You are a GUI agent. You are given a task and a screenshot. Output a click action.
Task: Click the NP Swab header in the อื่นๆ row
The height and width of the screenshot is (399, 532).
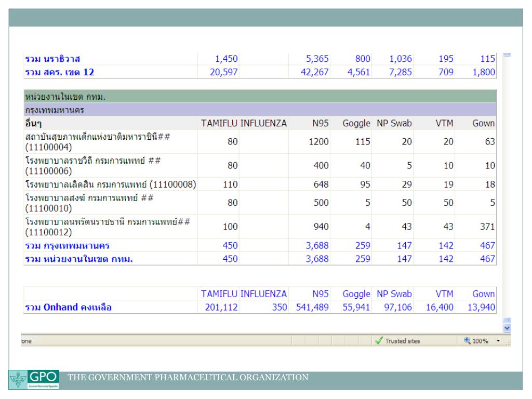[x=394, y=123]
